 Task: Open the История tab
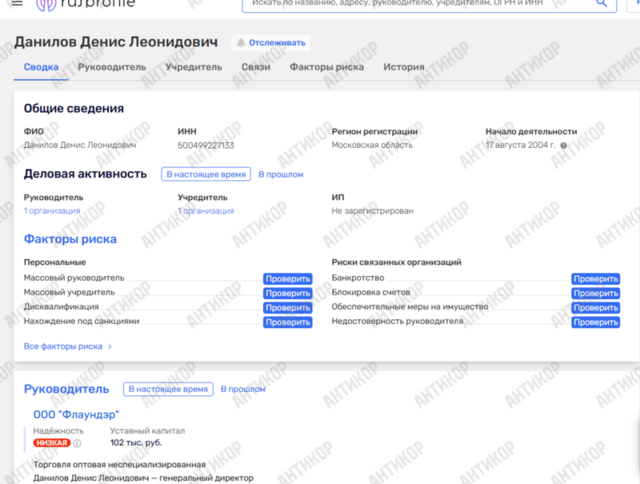click(404, 67)
